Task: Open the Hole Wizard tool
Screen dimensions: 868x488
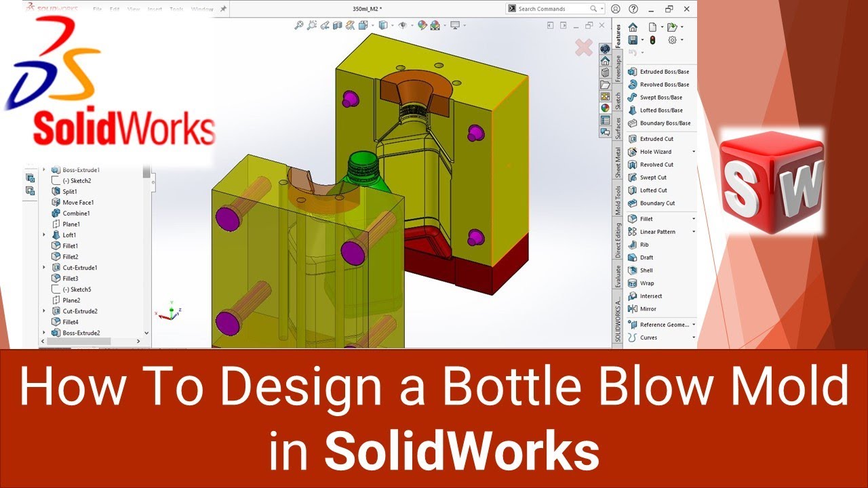Action: click(650, 152)
